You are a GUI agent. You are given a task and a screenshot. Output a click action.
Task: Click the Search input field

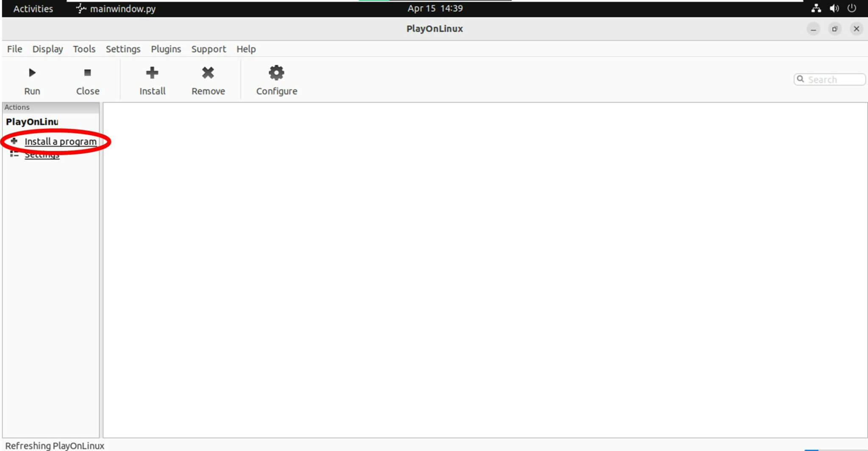[x=831, y=79]
